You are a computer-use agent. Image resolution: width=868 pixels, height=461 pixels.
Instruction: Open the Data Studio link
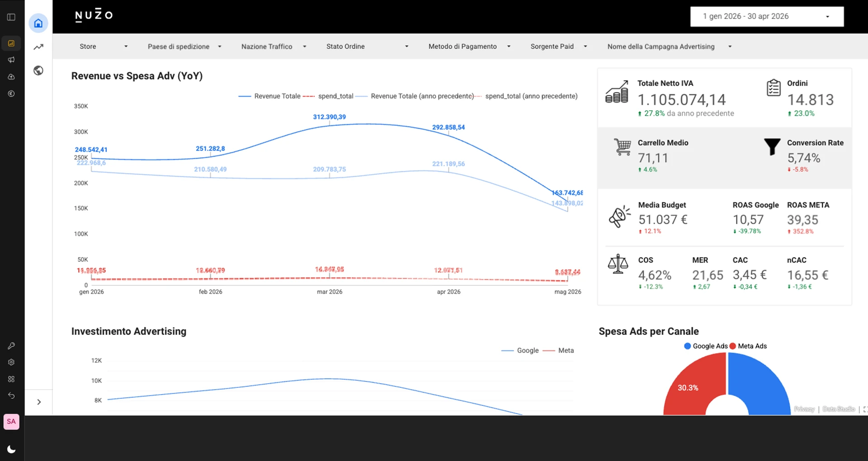point(839,409)
